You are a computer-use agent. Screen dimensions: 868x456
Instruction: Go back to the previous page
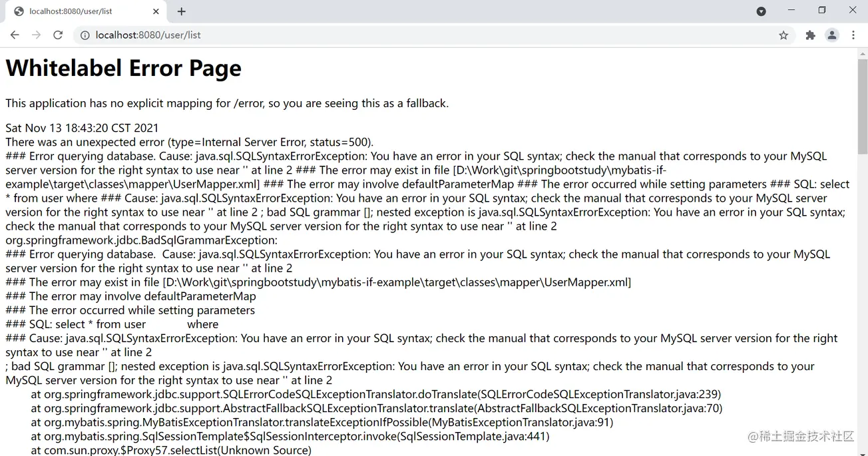pos(15,35)
